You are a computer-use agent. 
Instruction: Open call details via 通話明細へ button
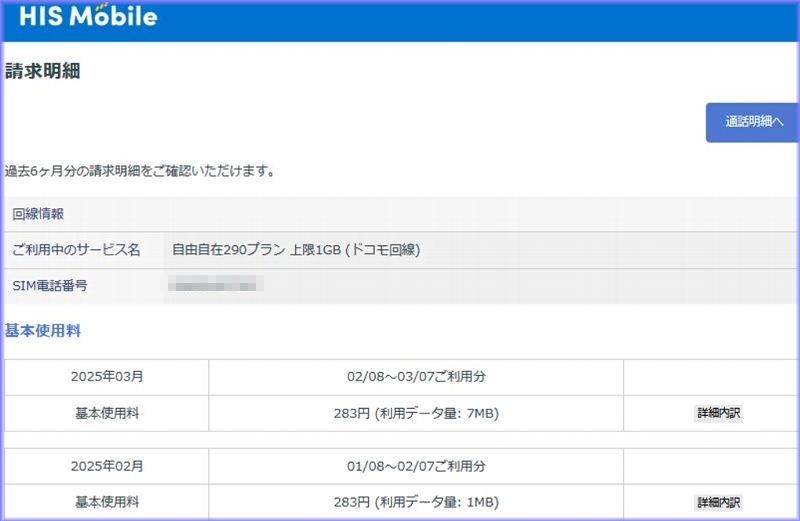point(754,122)
